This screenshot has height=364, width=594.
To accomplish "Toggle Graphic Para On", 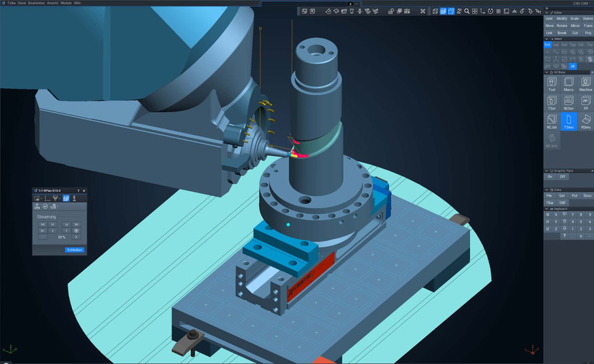I will (x=550, y=177).
